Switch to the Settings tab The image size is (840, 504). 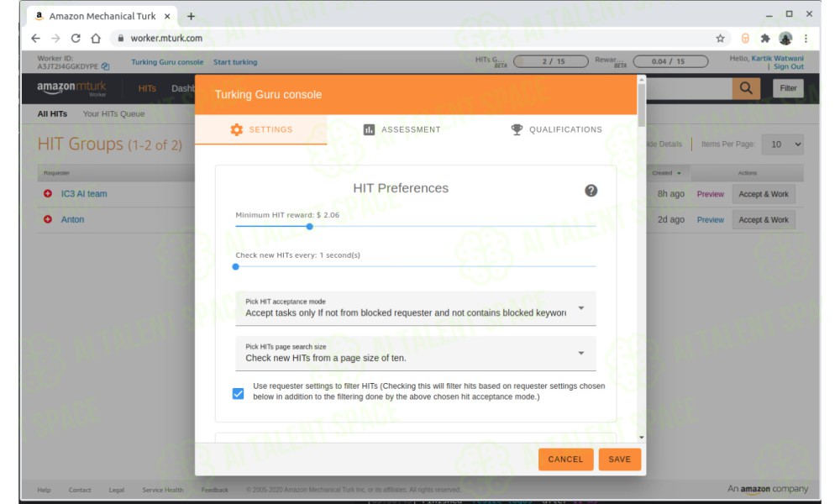261,129
